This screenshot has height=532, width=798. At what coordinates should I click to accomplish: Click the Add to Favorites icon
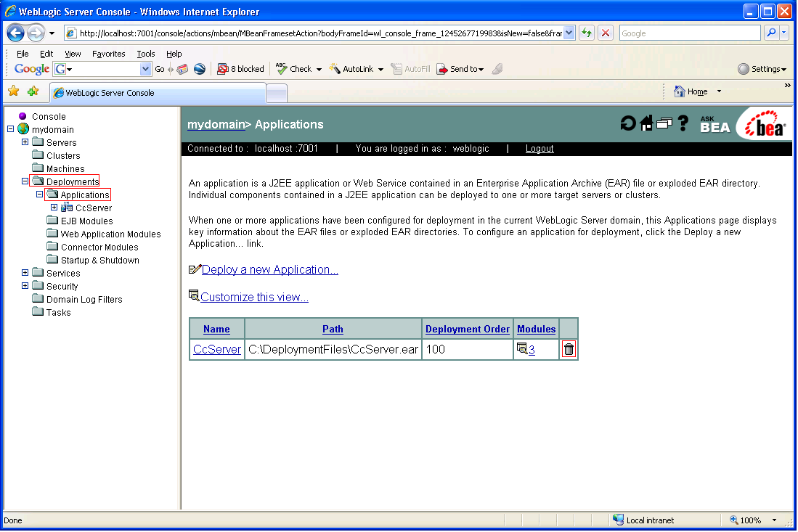(x=33, y=91)
